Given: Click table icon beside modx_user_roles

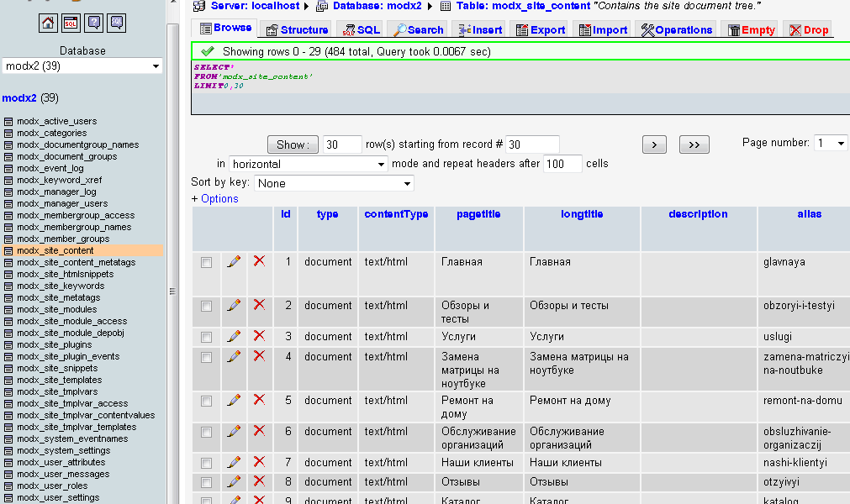Looking at the screenshot, I should pyautogui.click(x=8, y=486).
